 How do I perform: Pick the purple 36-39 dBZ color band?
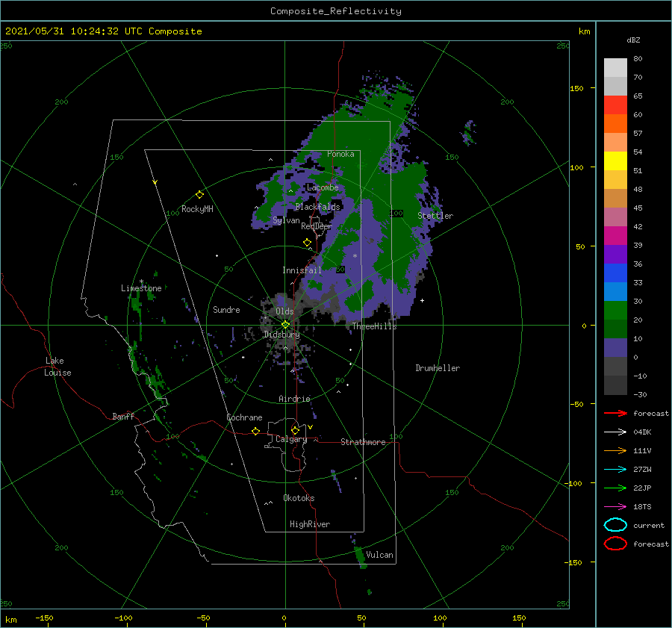615,254
